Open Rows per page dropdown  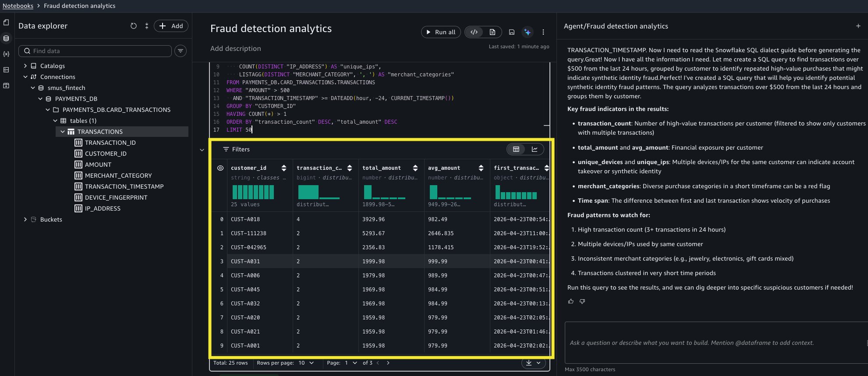(x=306, y=363)
